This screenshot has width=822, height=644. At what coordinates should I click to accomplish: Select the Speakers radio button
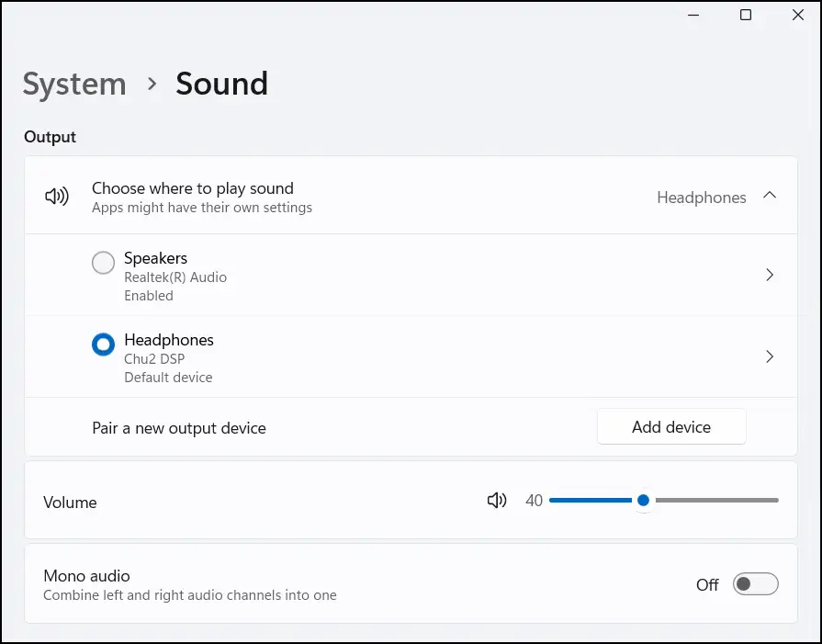tap(103, 263)
